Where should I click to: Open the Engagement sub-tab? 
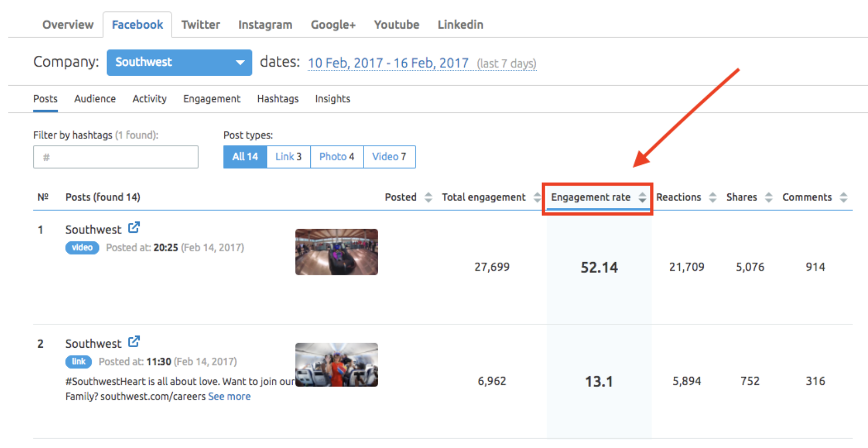212,99
